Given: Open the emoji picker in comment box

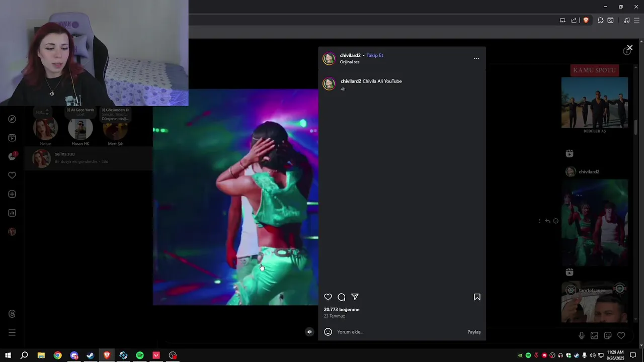Looking at the screenshot, I should pyautogui.click(x=328, y=332).
